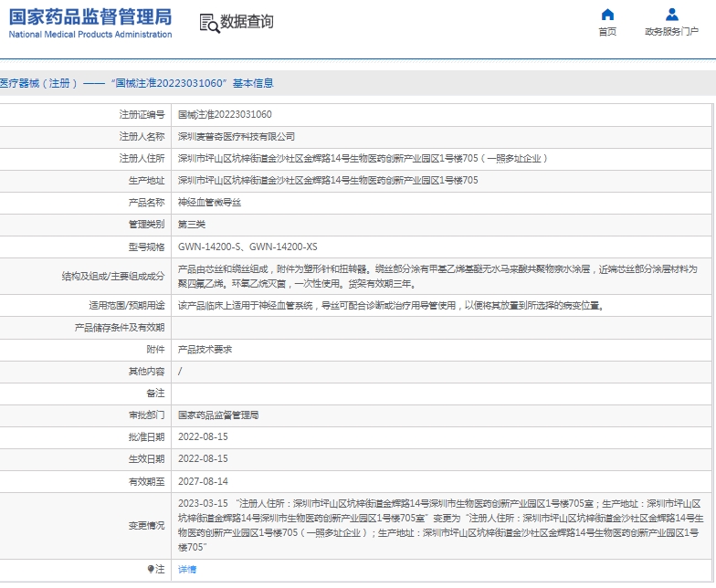Open the 详情 details link
Image resolution: width=716 pixels, height=588 pixels.
[x=187, y=570]
